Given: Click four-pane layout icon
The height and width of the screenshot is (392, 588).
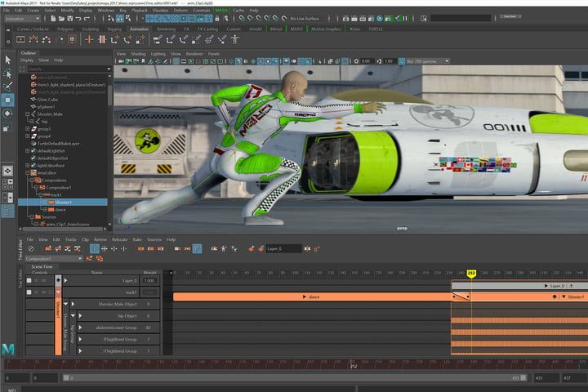Looking at the screenshot, I should click(7, 184).
